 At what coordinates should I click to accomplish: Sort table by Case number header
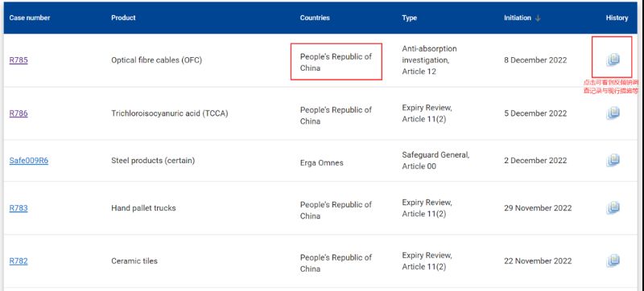coord(30,18)
